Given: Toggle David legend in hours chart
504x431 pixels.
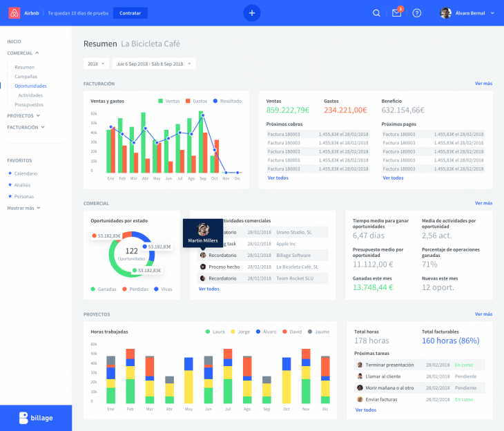Looking at the screenshot, I should pos(292,332).
